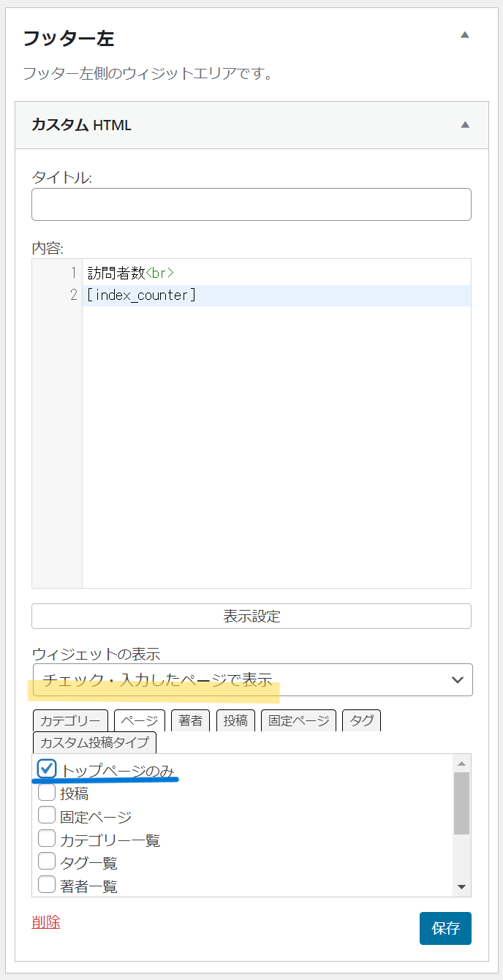The image size is (503, 980).
Task: Tick the カテゴリー一覧 checkbox
Action: click(47, 840)
